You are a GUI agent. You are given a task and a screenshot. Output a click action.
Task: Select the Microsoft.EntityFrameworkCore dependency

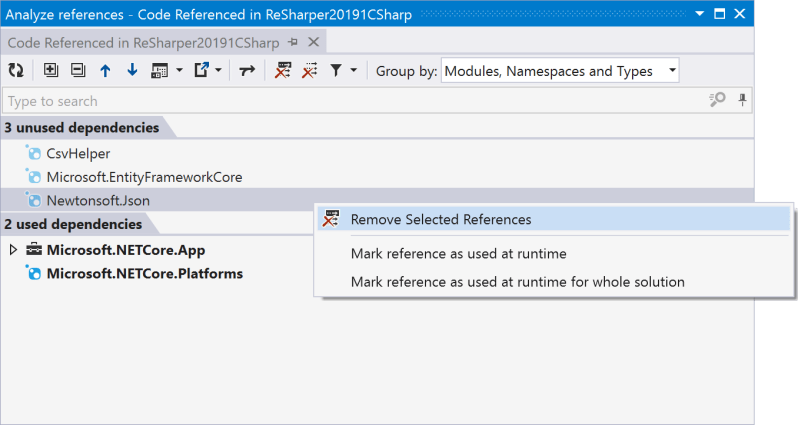(x=145, y=177)
